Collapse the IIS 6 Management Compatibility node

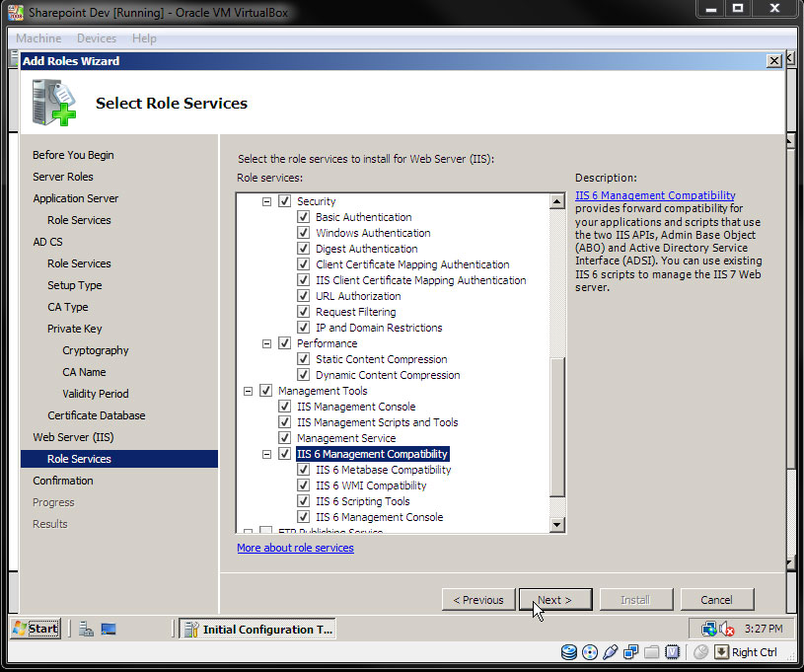point(266,454)
